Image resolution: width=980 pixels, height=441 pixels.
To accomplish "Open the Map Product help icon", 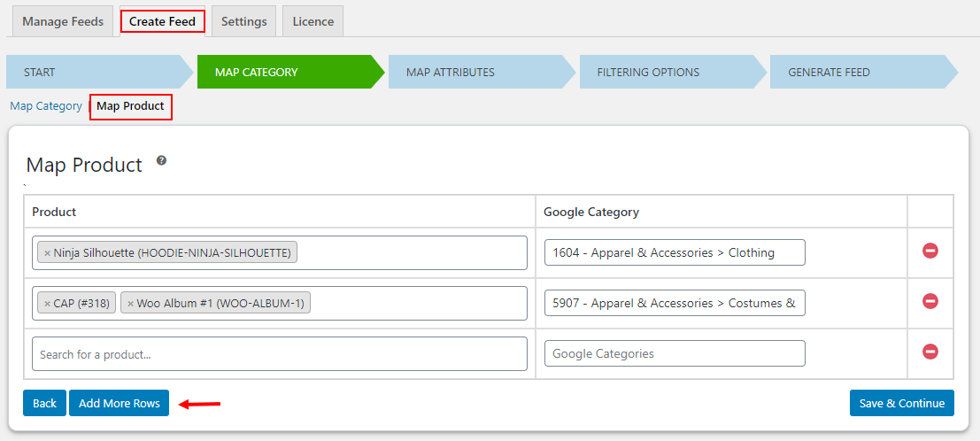I will click(x=161, y=161).
